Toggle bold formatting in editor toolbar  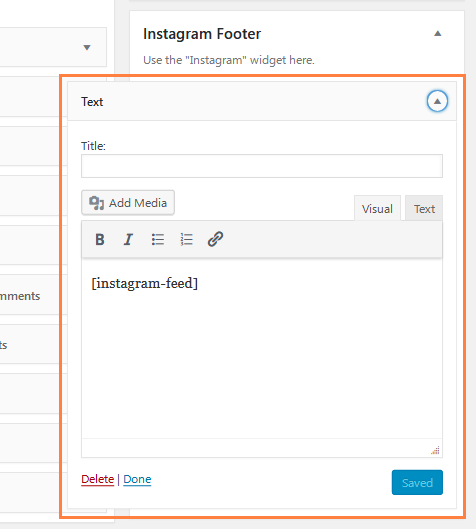100,240
